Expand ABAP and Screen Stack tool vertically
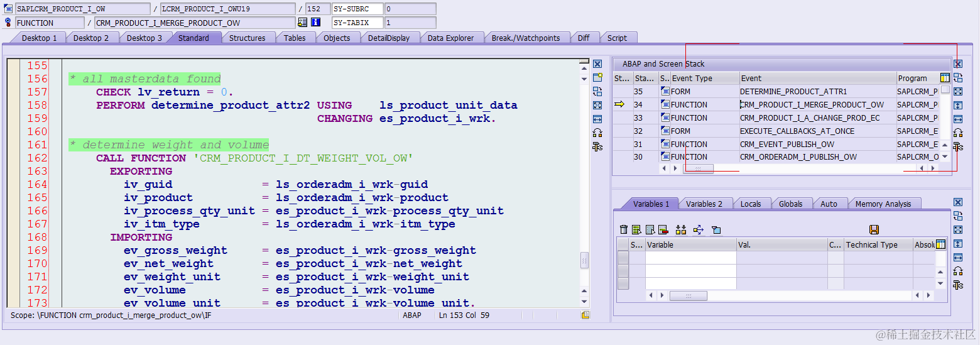Image resolution: width=980 pixels, height=345 pixels. coord(958,106)
